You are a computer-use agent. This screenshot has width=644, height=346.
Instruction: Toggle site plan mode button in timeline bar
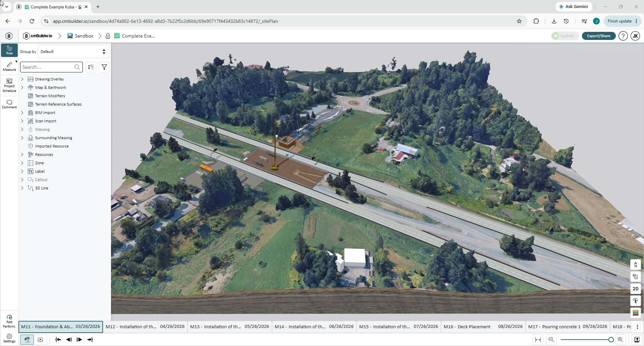click(x=27, y=340)
